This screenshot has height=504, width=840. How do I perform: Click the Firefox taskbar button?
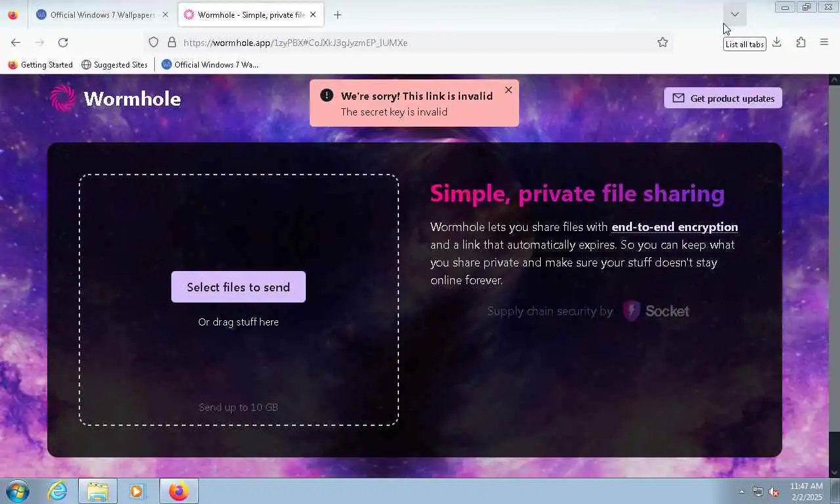point(178,491)
